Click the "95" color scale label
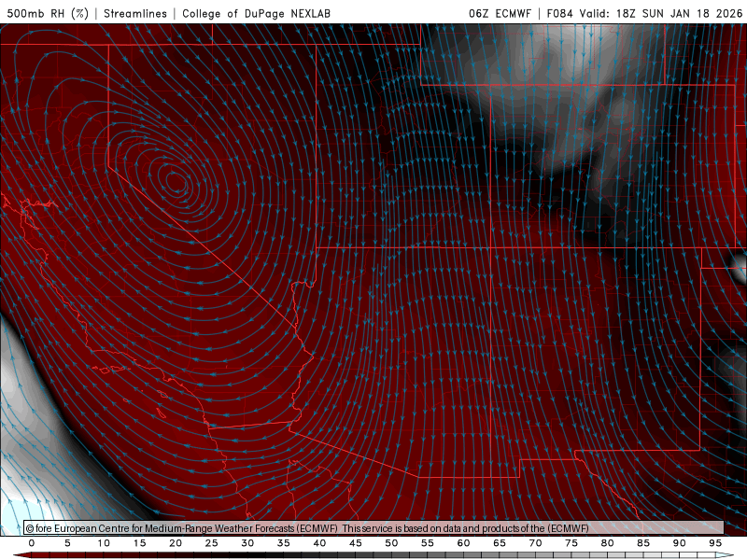Screen dimensions: 747x560 (x=715, y=543)
